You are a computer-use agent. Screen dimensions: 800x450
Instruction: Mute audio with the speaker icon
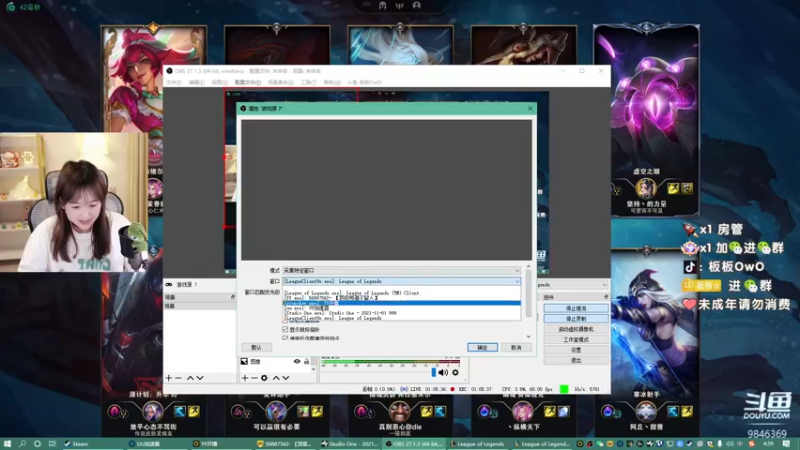(x=443, y=372)
